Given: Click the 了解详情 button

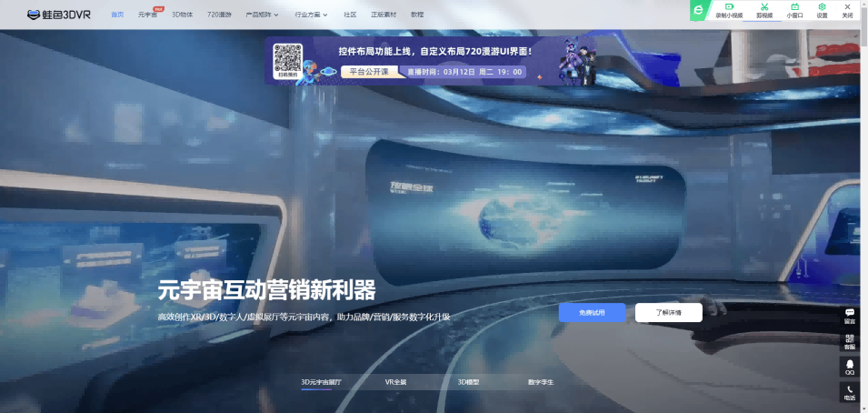Looking at the screenshot, I should 669,313.
